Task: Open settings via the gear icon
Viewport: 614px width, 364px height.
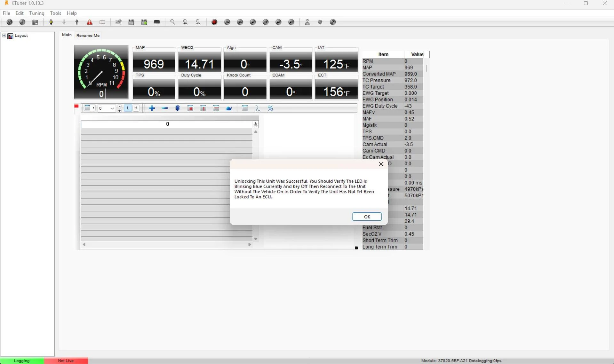Action: pyautogui.click(x=320, y=22)
